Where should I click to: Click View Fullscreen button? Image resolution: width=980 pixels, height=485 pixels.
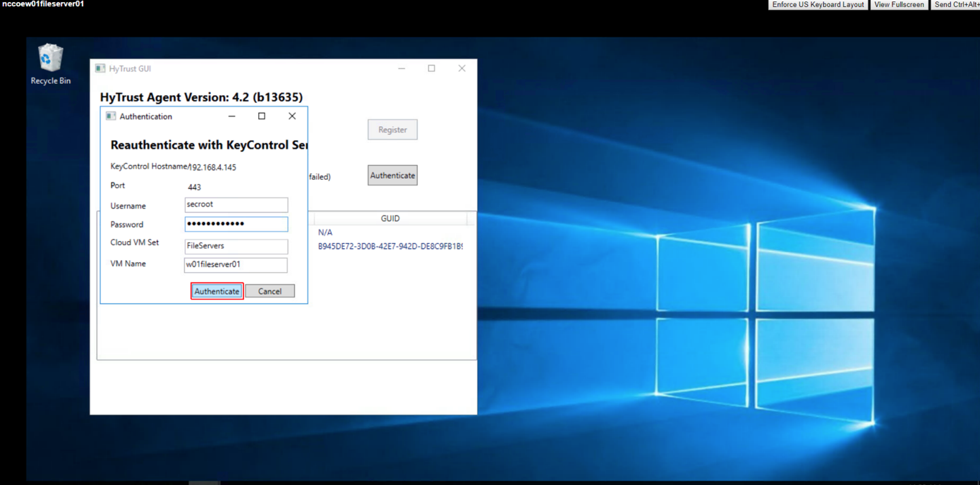[899, 5]
